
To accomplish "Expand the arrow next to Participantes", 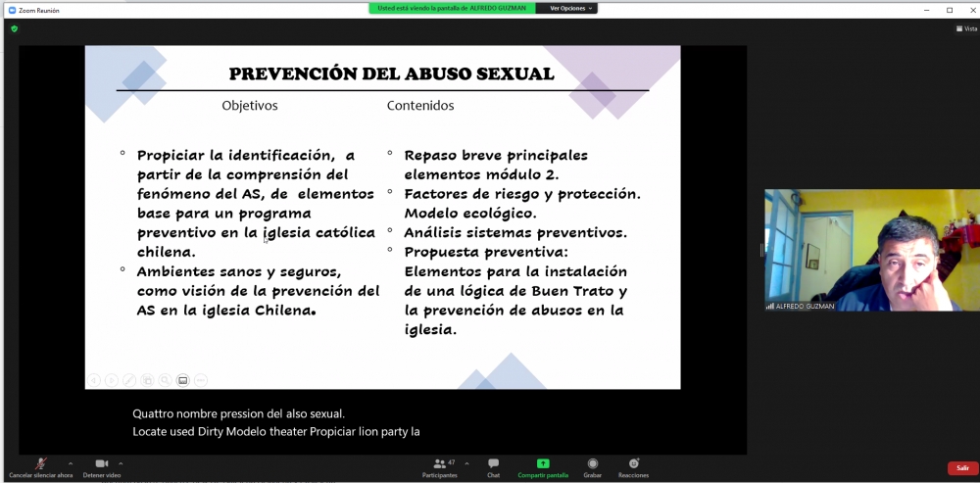I will click(466, 462).
